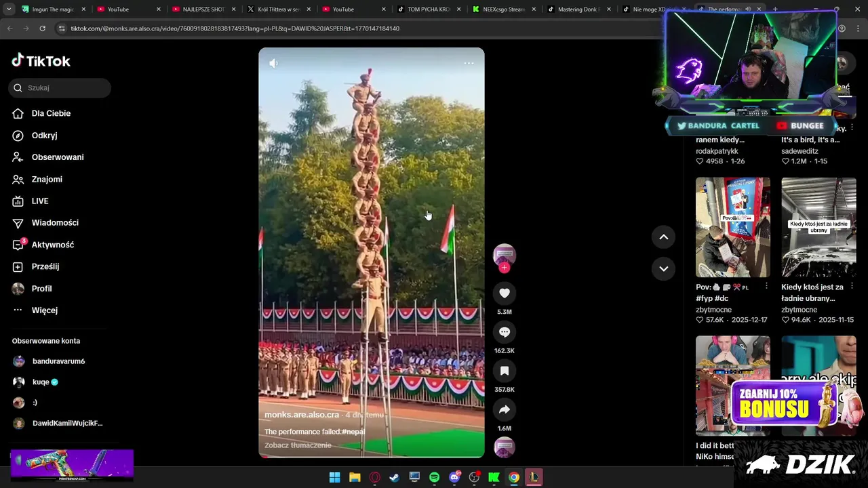The width and height of the screenshot is (868, 488).
Task: Open the spinning music disc sound
Action: coord(504,447)
